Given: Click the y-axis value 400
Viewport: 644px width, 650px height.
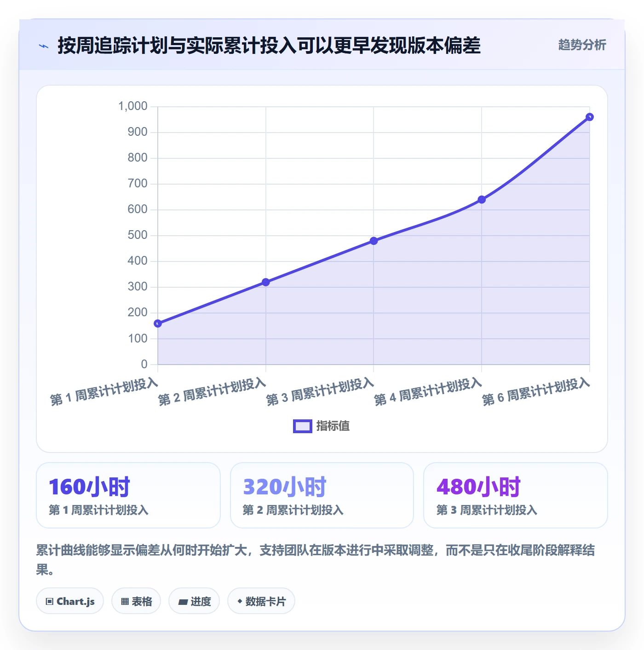Looking at the screenshot, I should 138,261.
